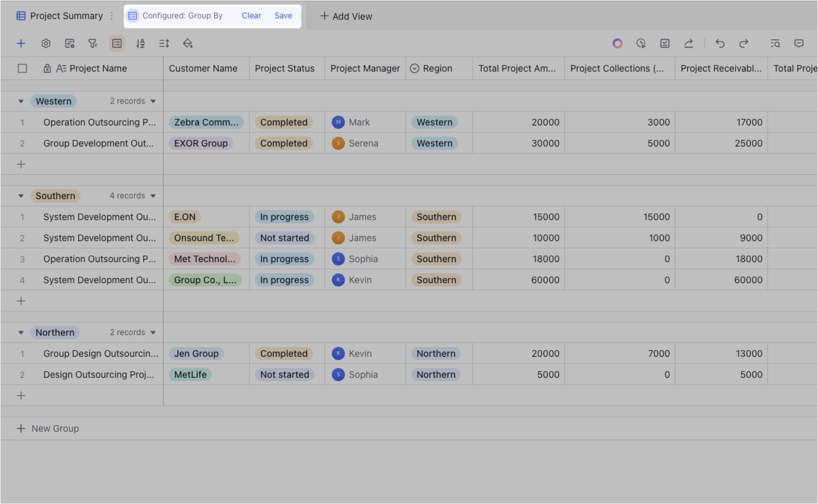Open the A-Z sort tool
Image resolution: width=818 pixels, height=504 pixels.
tap(141, 43)
